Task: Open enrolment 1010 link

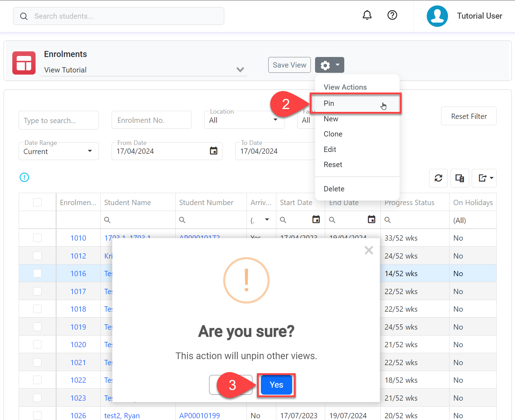Action: click(78, 238)
